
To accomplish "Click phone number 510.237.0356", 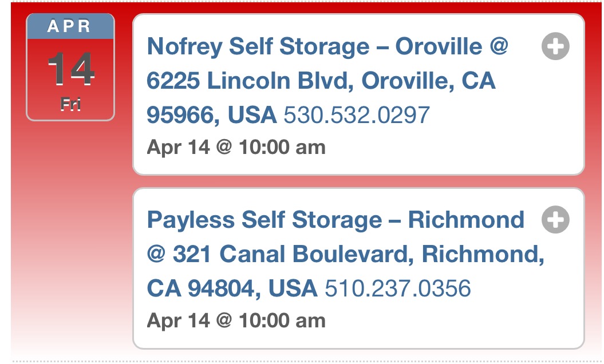I will 397,288.
